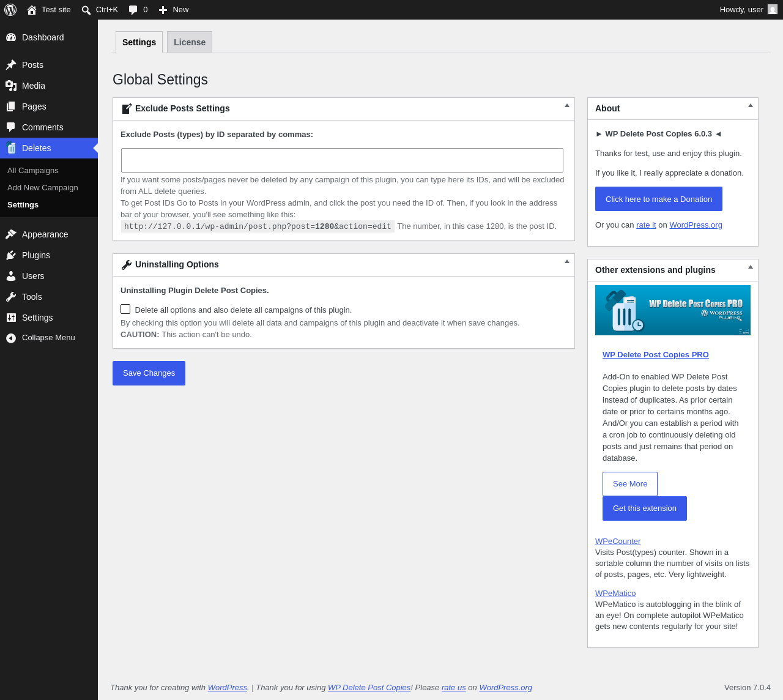Screen dimensions: 783x700
Task: Click the WordPress logo icon
Action: pos(10,10)
